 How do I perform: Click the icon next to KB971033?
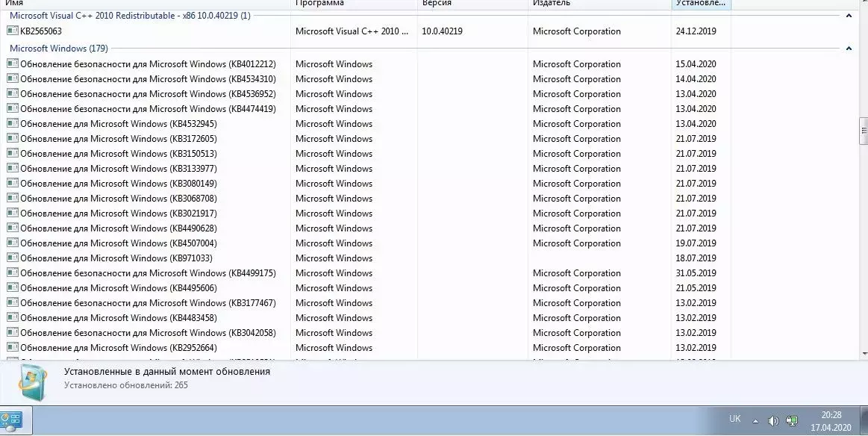(x=12, y=258)
